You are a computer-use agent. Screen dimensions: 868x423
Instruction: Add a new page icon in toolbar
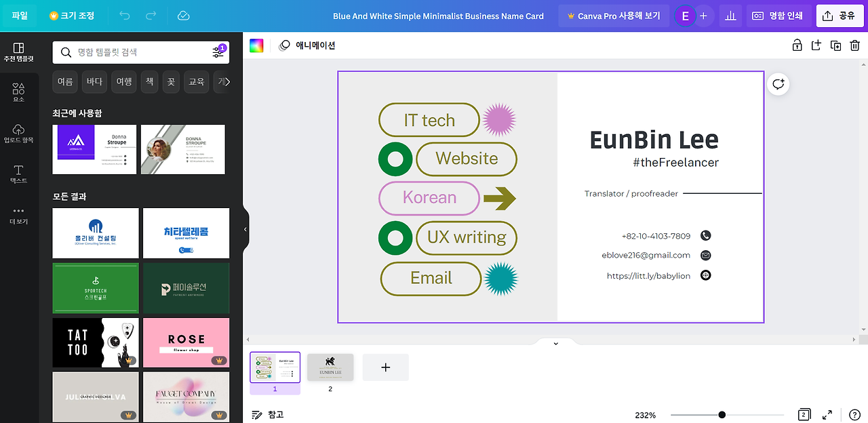(x=816, y=45)
